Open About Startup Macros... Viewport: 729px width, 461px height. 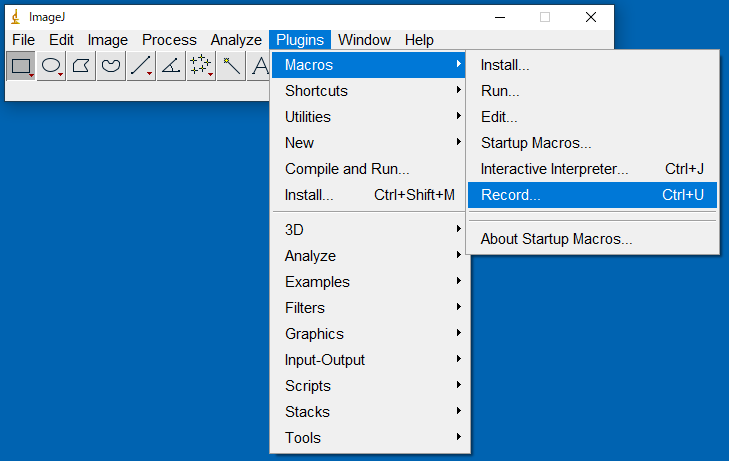tap(592, 239)
